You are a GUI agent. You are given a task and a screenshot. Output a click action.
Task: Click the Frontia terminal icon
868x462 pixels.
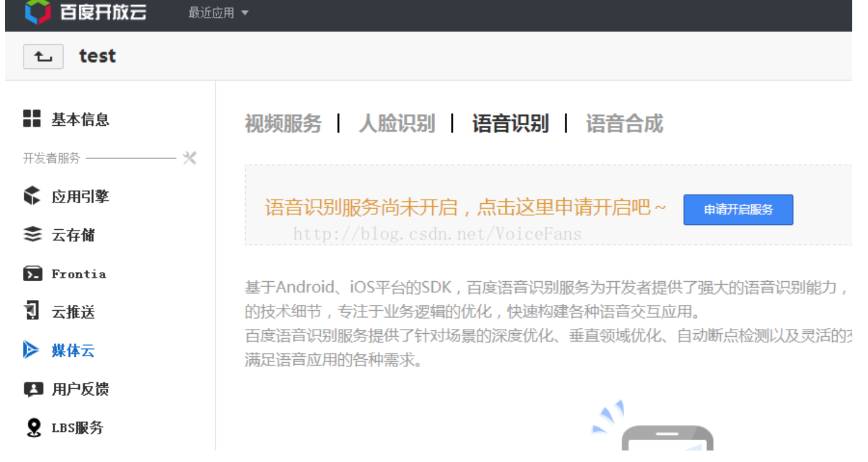(32, 274)
